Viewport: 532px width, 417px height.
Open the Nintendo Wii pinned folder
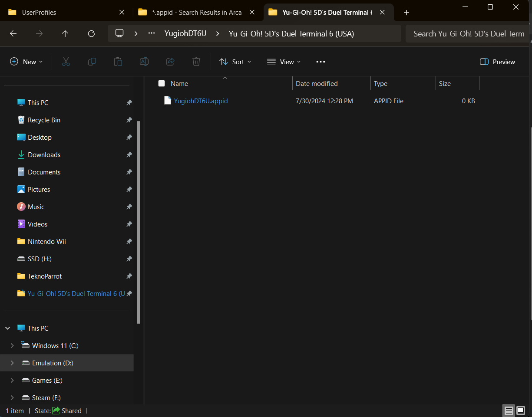point(46,241)
